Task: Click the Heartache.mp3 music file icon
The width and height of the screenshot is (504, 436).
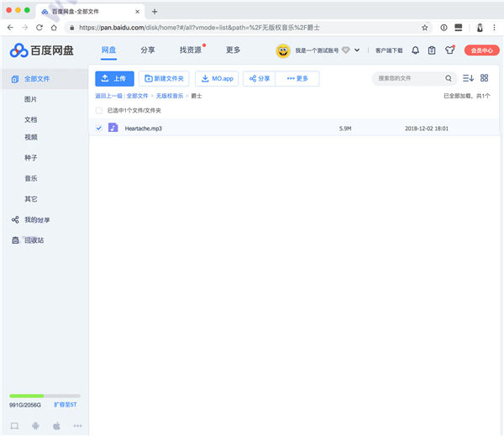Action: click(113, 129)
